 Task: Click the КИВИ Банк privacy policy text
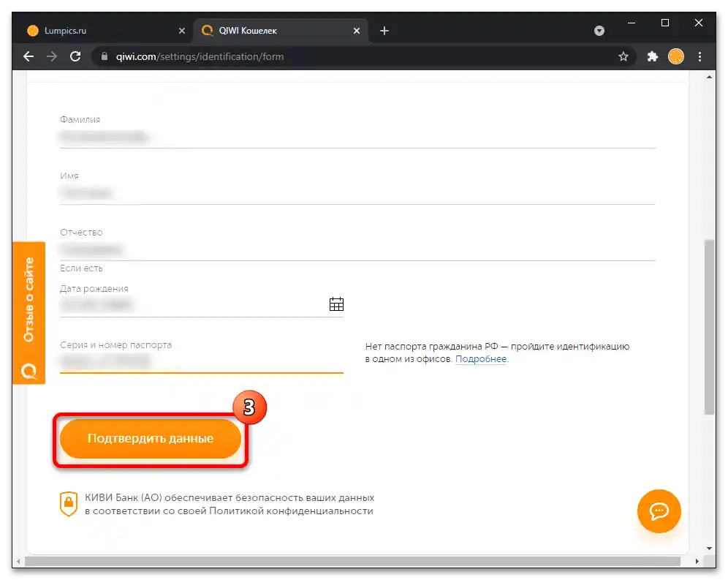230,504
